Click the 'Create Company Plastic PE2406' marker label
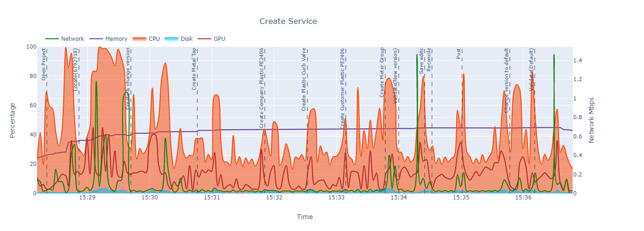This screenshot has width=644, height=231. (x=262, y=88)
